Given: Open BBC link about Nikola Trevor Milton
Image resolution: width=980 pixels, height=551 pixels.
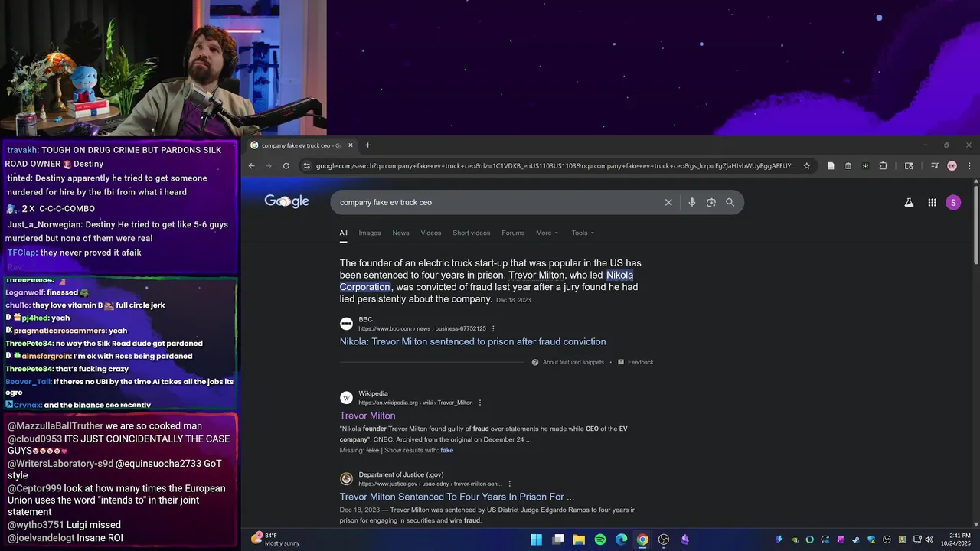Looking at the screenshot, I should coord(472,341).
